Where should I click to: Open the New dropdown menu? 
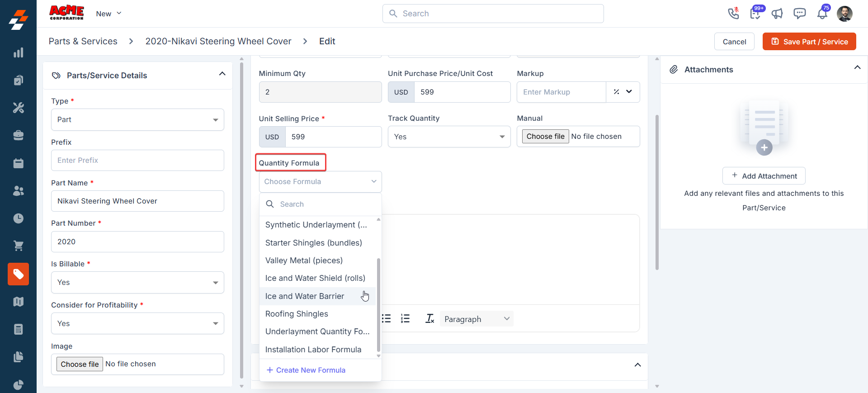point(108,14)
